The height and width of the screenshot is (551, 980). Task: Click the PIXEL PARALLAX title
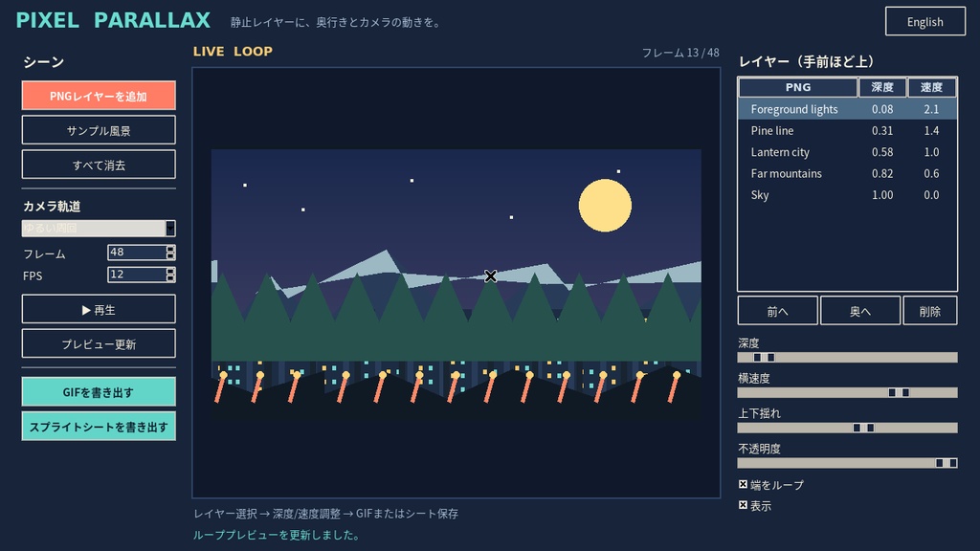tap(113, 20)
